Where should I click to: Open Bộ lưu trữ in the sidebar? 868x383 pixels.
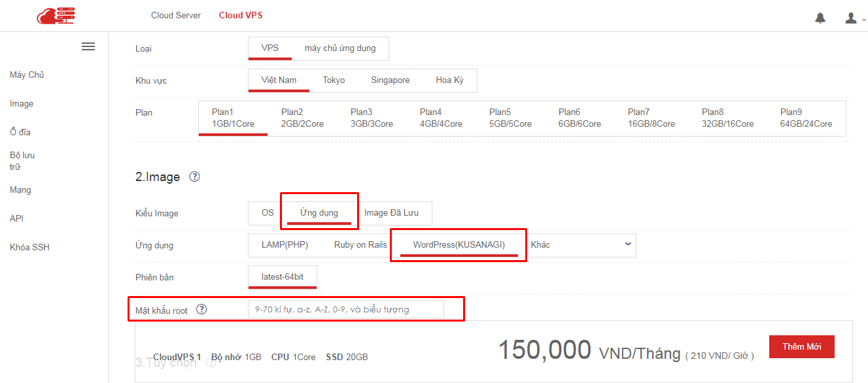(22, 161)
